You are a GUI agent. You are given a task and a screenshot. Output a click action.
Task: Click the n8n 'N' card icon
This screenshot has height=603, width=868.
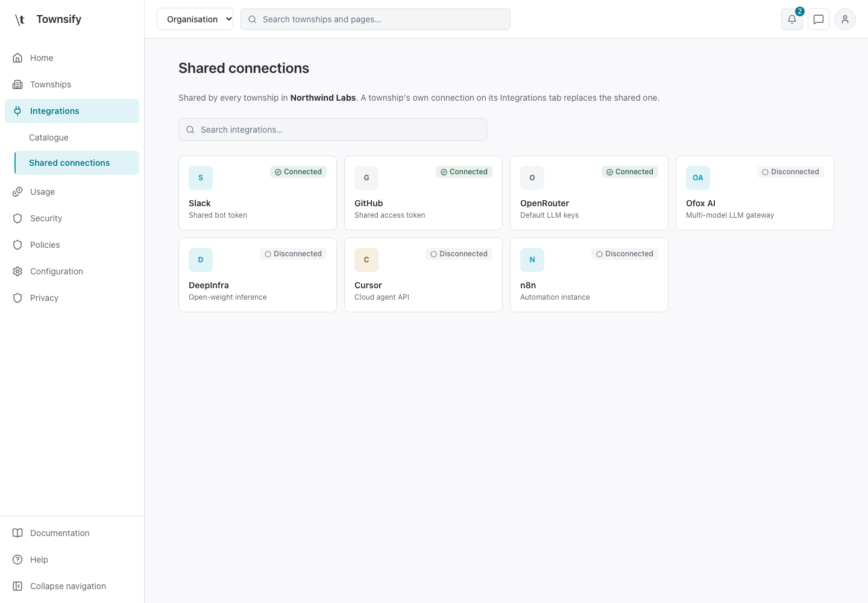pos(532,260)
